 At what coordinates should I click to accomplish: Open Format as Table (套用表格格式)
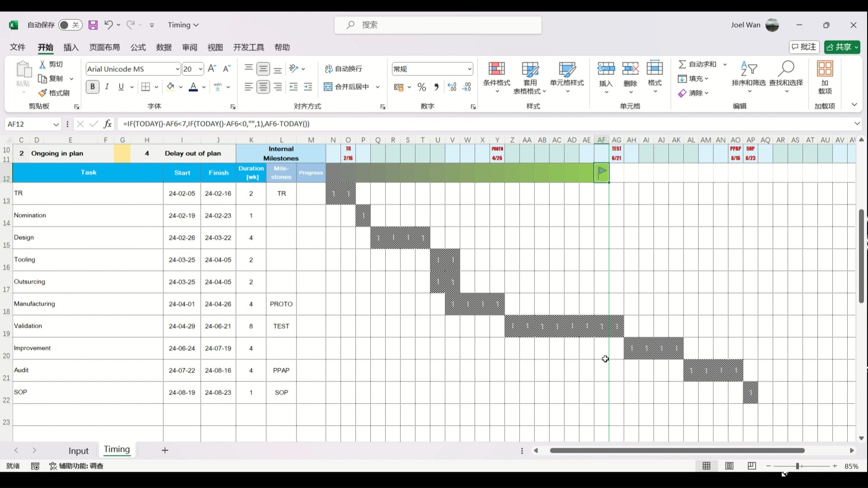tap(530, 77)
